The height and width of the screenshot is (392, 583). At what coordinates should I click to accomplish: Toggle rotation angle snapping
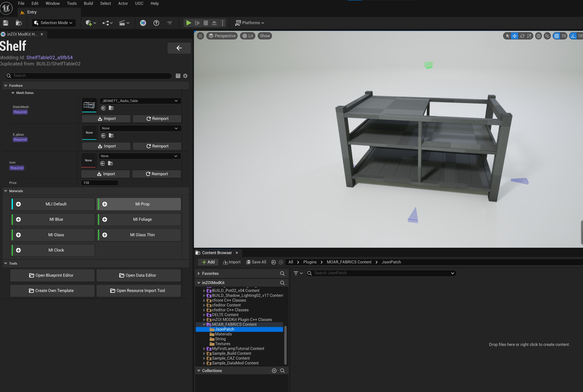coord(573,36)
